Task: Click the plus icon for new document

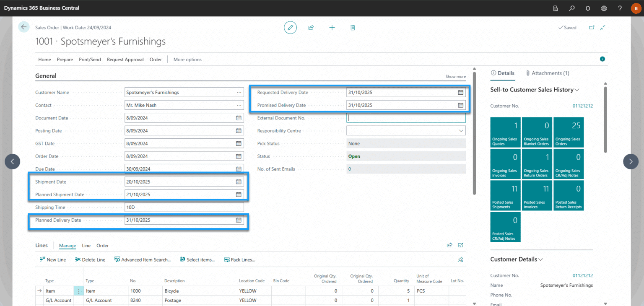Action: pyautogui.click(x=332, y=28)
